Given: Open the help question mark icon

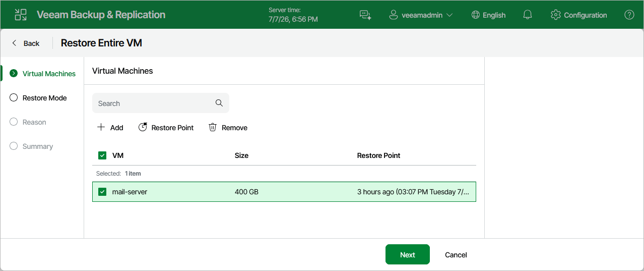Looking at the screenshot, I should [x=629, y=15].
